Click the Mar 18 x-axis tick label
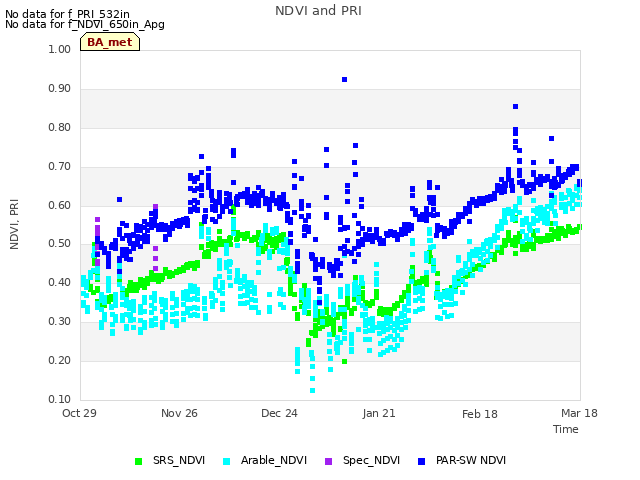Viewport: 640px width, 480px height. (x=579, y=413)
